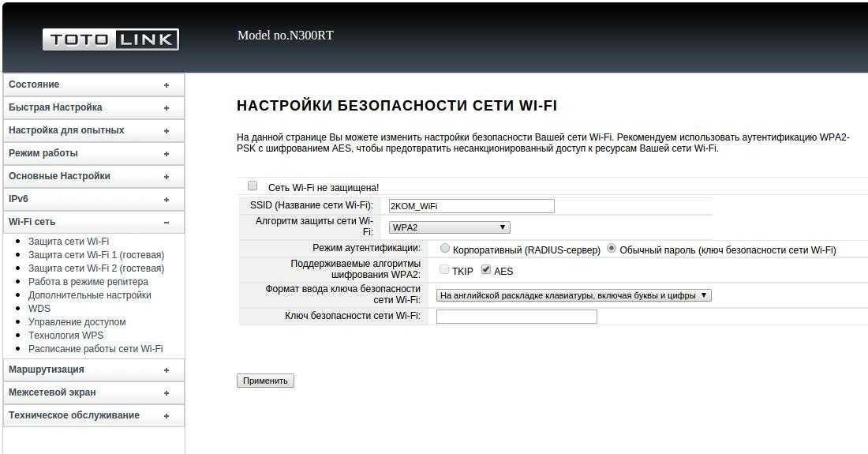This screenshot has height=454, width=868.
Task: Expand the Быстрая Настройка section
Action: coord(93,107)
